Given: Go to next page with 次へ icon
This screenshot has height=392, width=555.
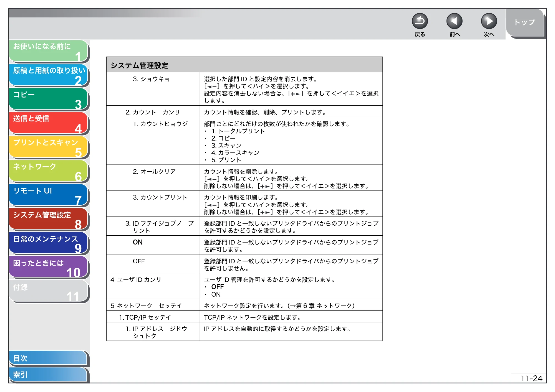Looking at the screenshot, I should coord(489,21).
